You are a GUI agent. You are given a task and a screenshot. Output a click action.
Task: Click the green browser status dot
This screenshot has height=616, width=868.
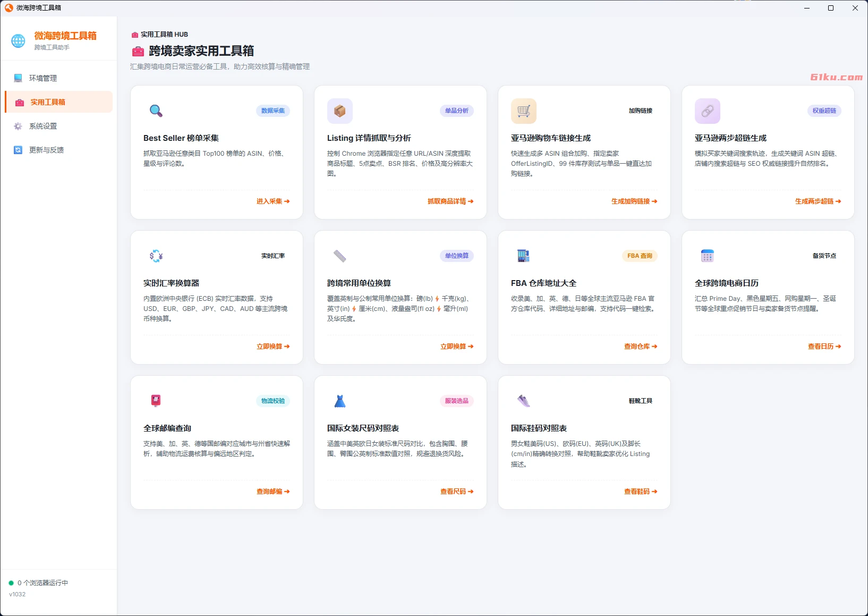click(x=11, y=583)
